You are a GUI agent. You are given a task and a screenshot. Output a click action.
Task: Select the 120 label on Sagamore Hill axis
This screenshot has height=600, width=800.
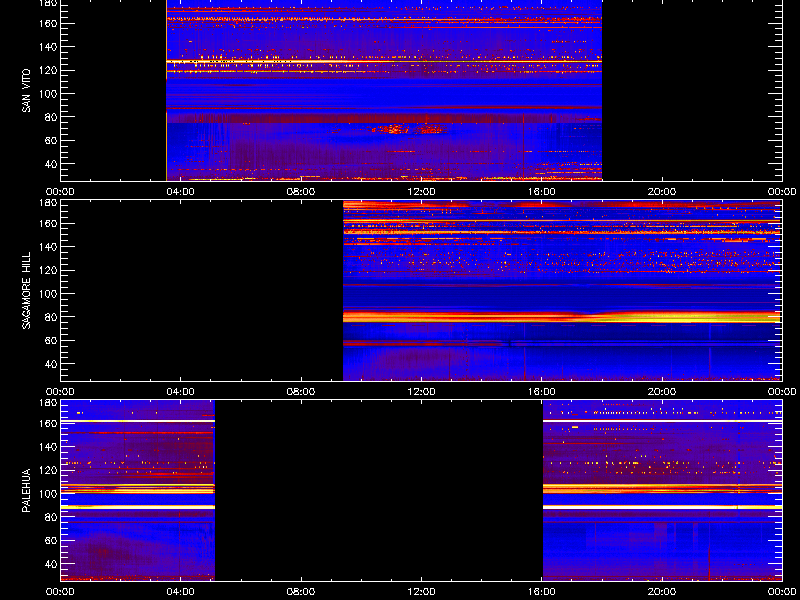[x=49, y=270]
